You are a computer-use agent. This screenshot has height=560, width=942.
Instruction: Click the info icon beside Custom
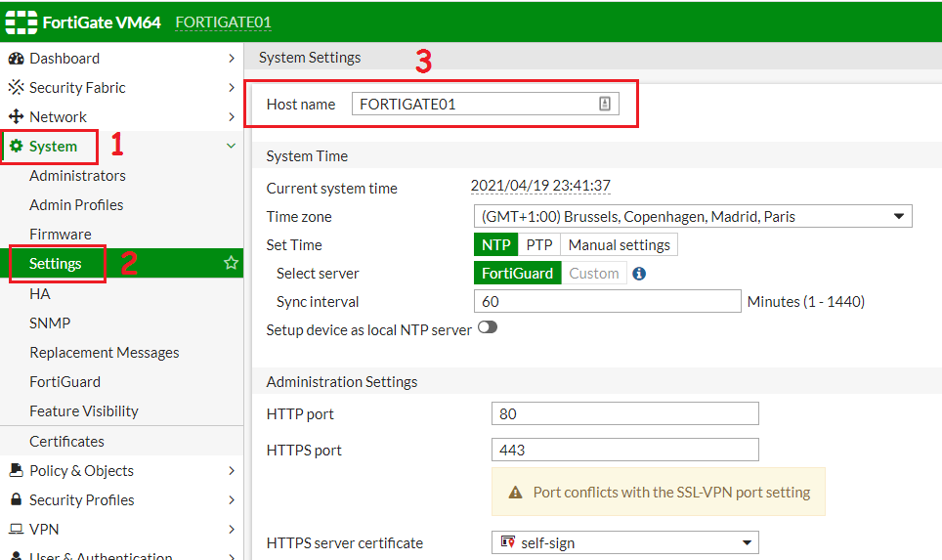coord(639,274)
